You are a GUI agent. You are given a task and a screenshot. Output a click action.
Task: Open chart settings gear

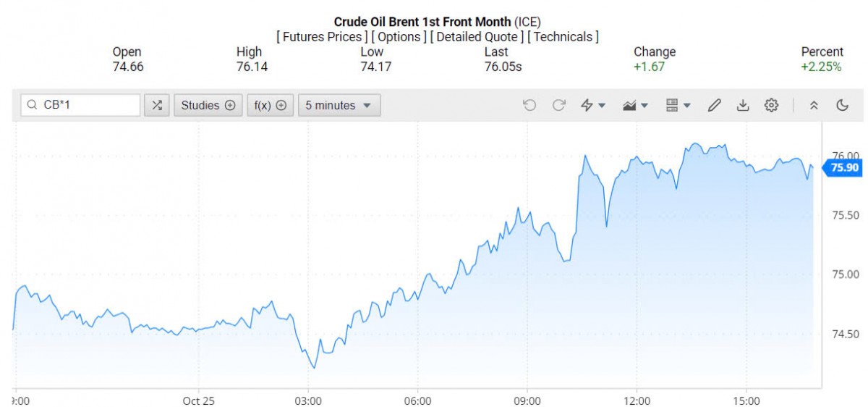click(x=771, y=105)
